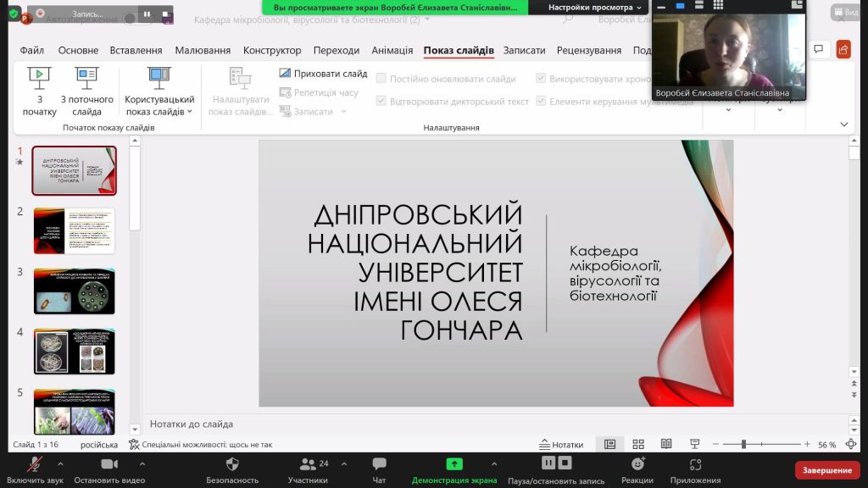Expand share options arrow beside Демонстрация экрана
Screen dimensions: 868x488
494,463
